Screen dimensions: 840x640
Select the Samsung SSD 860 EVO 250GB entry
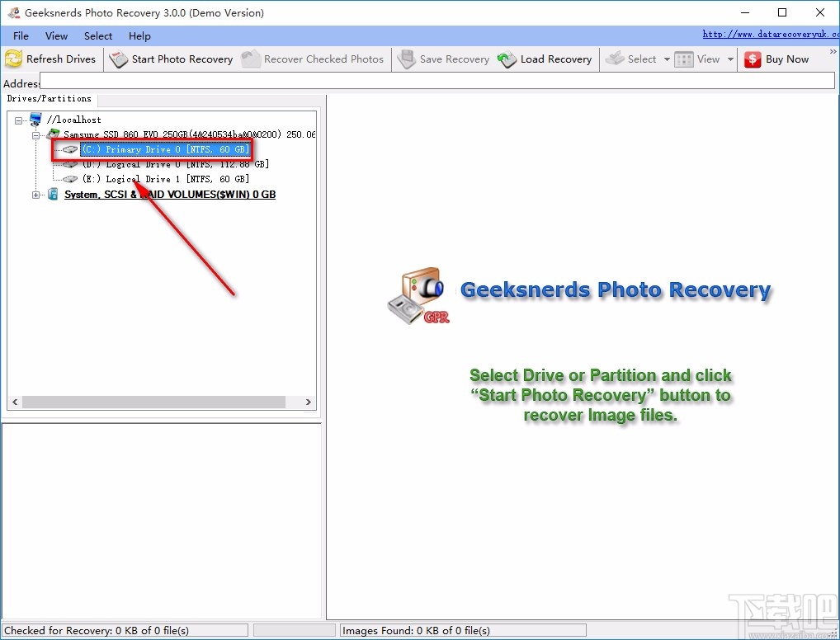point(189,134)
